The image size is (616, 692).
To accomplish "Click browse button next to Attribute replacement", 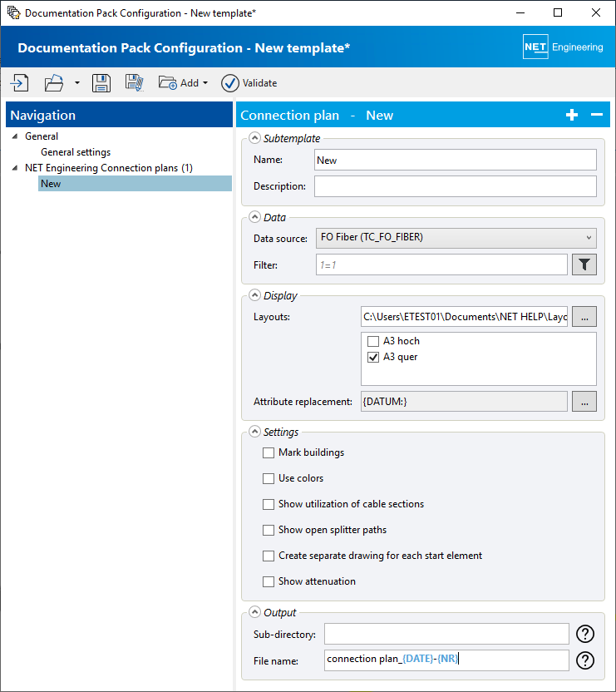I will coord(584,401).
